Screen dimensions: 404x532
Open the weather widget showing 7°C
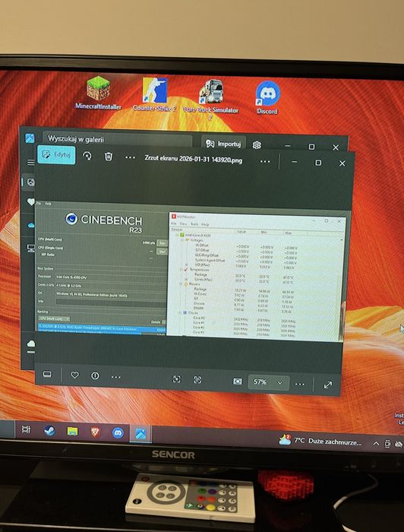pyautogui.click(x=320, y=441)
